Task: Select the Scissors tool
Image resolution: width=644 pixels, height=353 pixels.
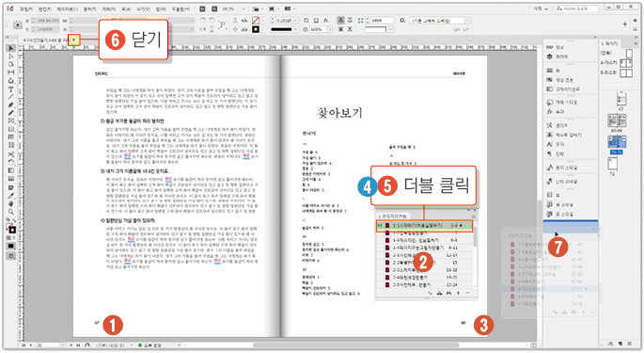Action: pyautogui.click(x=11, y=154)
